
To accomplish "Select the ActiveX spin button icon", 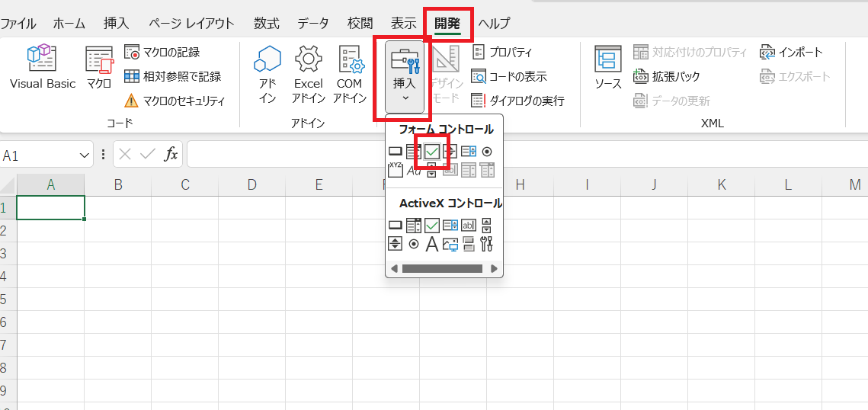I will [395, 243].
